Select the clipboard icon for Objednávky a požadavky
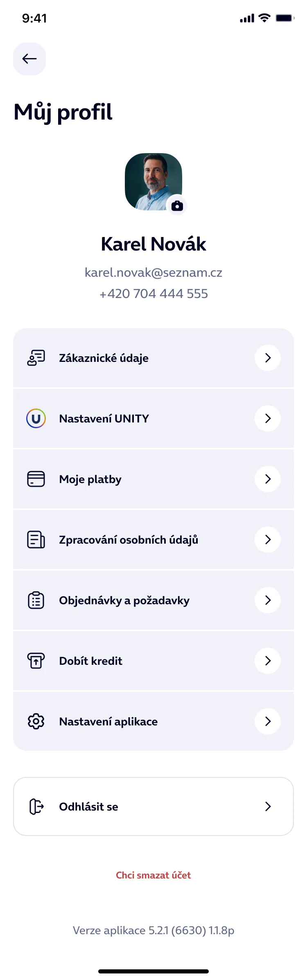The width and height of the screenshot is (307, 980). pyautogui.click(x=36, y=600)
